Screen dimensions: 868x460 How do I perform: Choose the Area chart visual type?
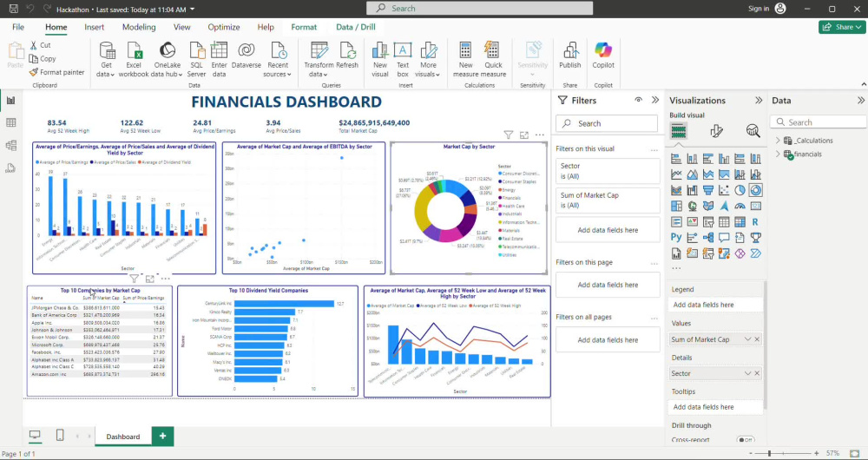pyautogui.click(x=692, y=175)
